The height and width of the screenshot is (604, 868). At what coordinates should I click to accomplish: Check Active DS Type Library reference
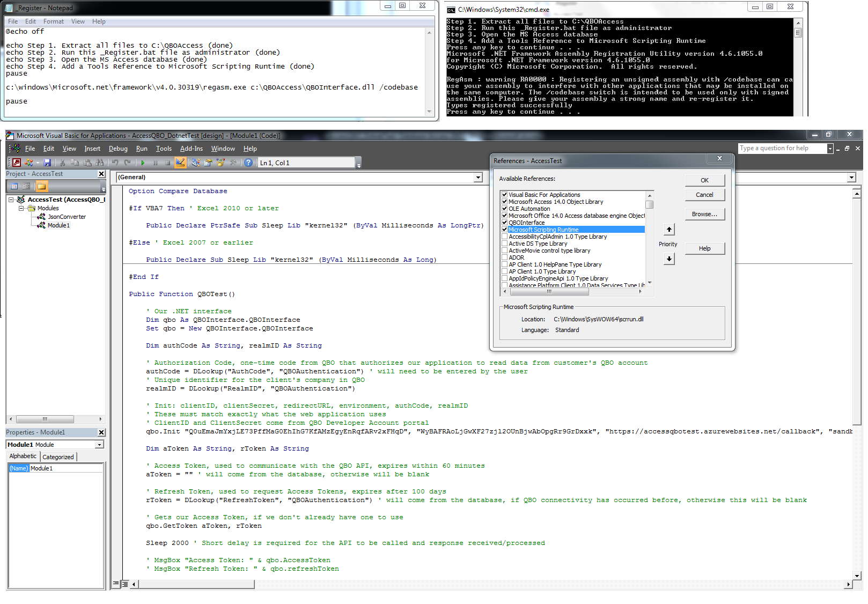504,244
